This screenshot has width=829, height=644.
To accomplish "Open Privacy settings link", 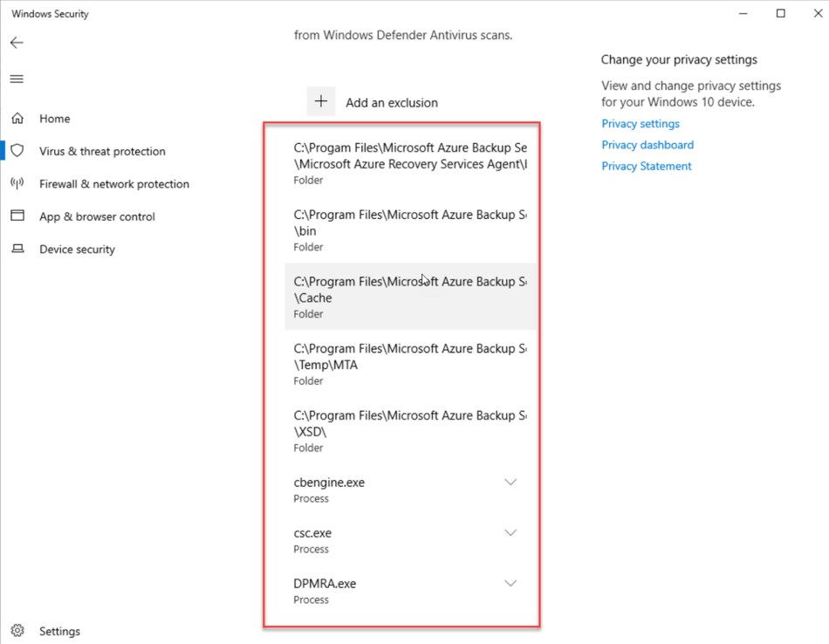I will click(x=640, y=123).
